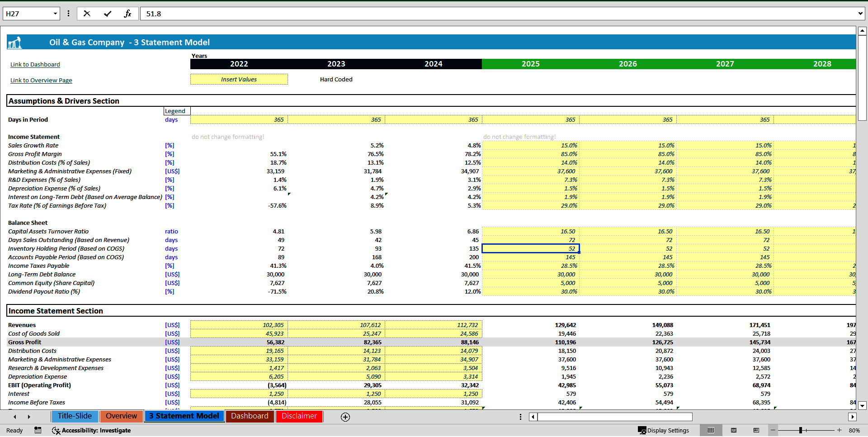
Task: Add a new sheet
Action: pyautogui.click(x=345, y=417)
